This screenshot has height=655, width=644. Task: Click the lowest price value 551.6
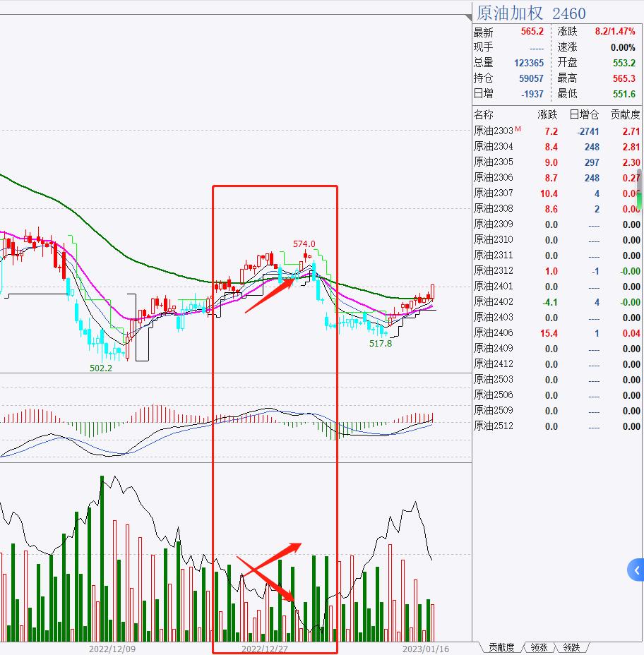(624, 94)
